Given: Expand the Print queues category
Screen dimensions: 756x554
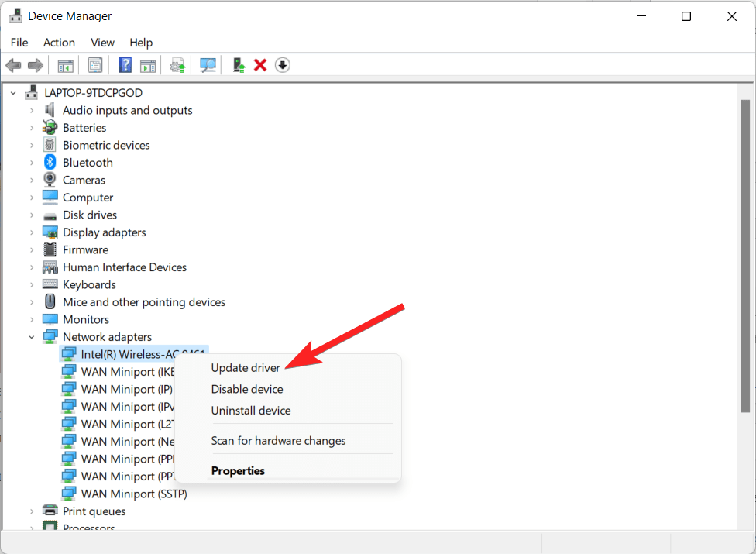Looking at the screenshot, I should [x=31, y=511].
